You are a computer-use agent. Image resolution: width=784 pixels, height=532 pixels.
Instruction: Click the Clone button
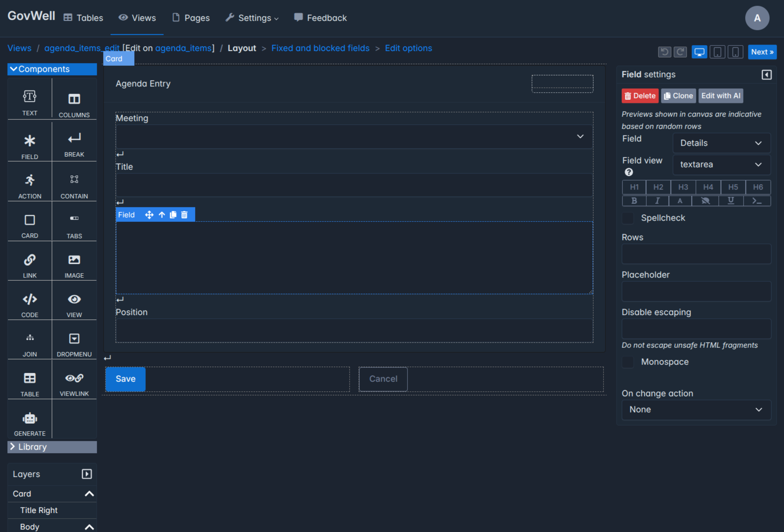click(678, 96)
